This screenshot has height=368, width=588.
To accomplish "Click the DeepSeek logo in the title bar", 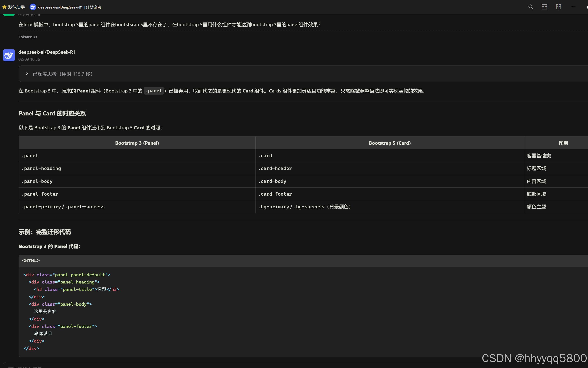I will click(33, 7).
